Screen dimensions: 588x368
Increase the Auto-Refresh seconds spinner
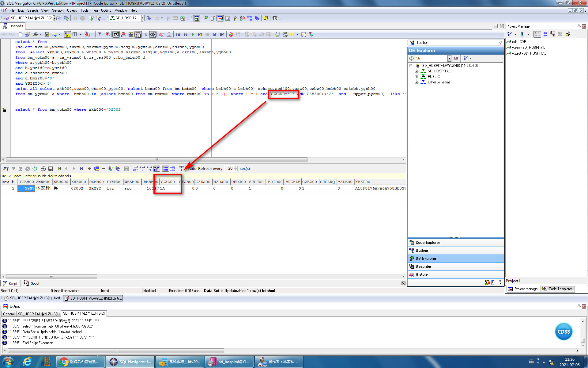coord(236,167)
